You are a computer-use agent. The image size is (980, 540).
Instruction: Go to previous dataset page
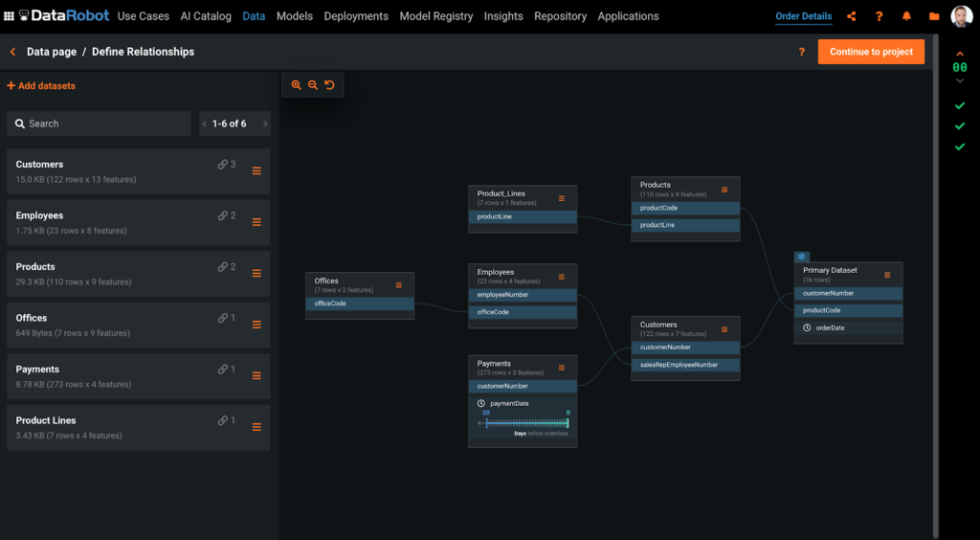(x=205, y=124)
